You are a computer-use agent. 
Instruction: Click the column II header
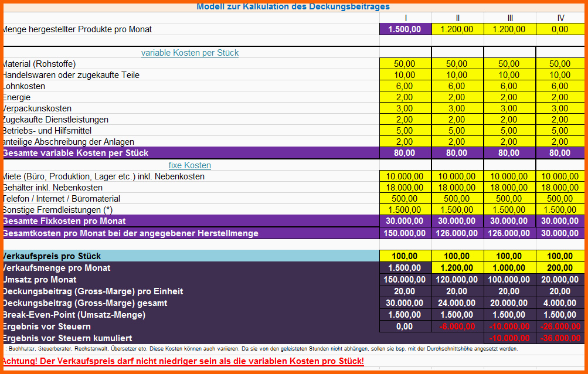[457, 18]
